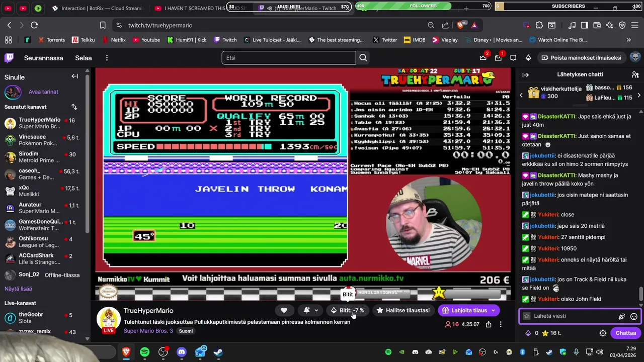Click the chat scrollbar
This screenshot has width=644, height=362.
tap(640, 294)
